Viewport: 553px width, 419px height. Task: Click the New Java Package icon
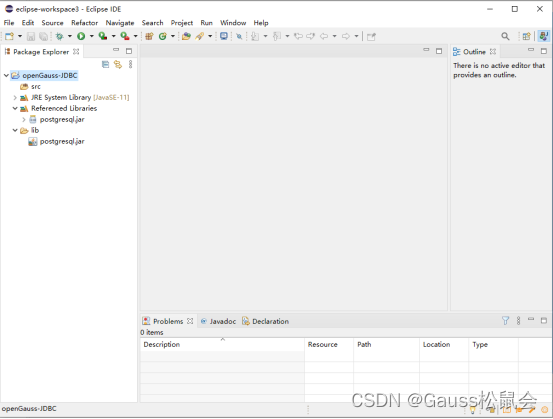150,36
